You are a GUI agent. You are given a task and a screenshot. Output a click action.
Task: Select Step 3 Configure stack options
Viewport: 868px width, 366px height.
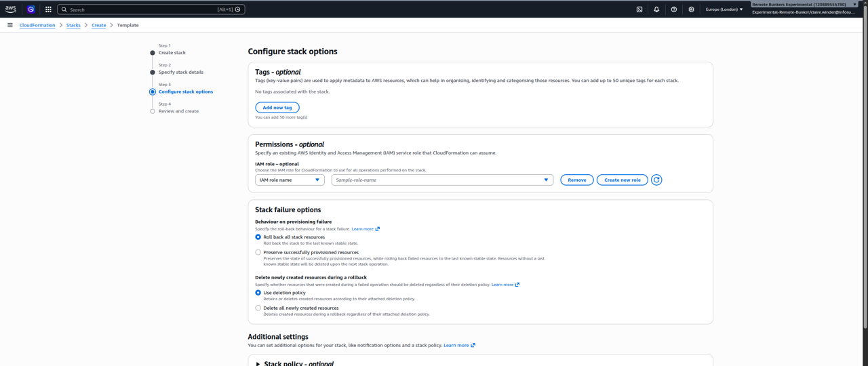(186, 91)
